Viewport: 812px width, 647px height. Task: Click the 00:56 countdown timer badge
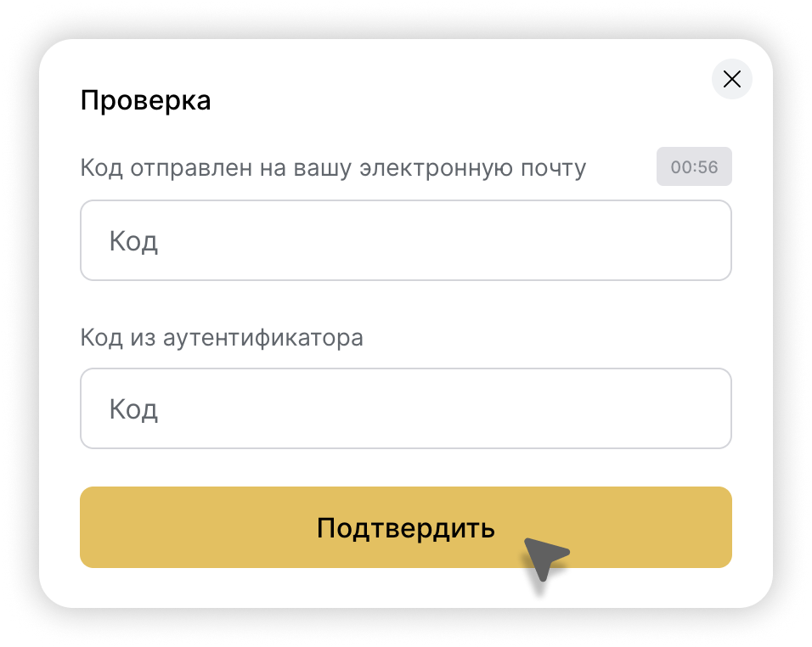click(694, 166)
